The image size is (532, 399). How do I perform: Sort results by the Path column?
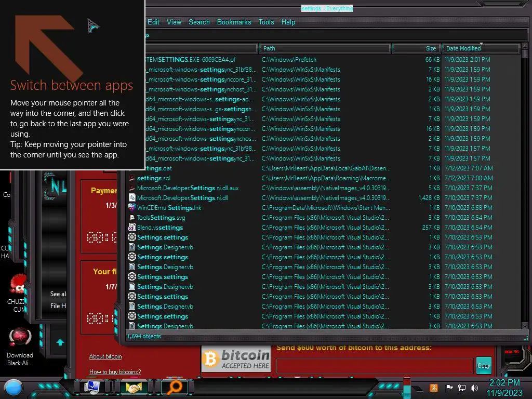[325, 48]
